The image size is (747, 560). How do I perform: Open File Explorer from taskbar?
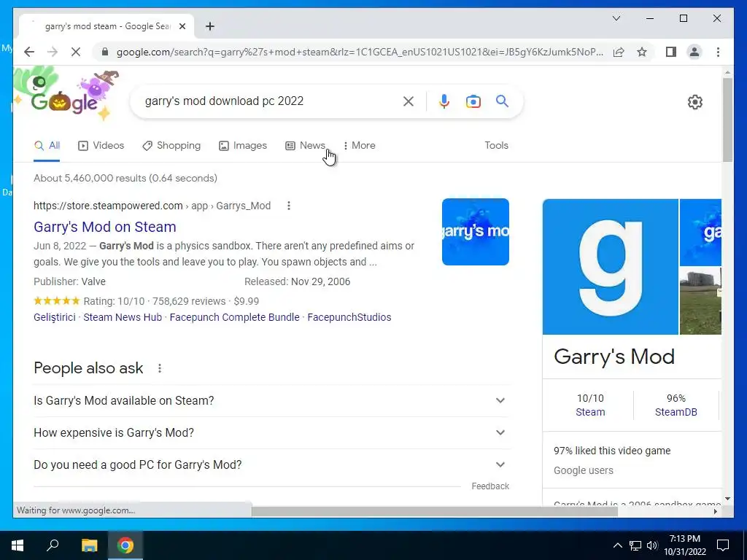tap(89, 545)
